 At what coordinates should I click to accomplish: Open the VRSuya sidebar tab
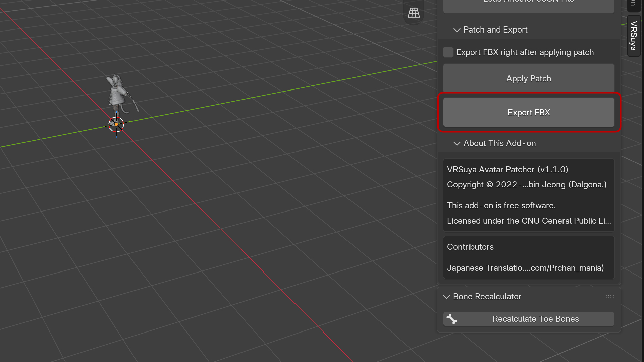pos(634,36)
